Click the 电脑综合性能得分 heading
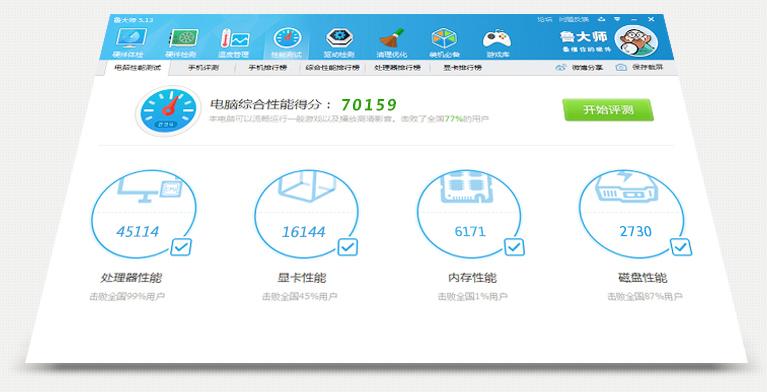Image resolution: width=767 pixels, height=392 pixels. point(270,105)
